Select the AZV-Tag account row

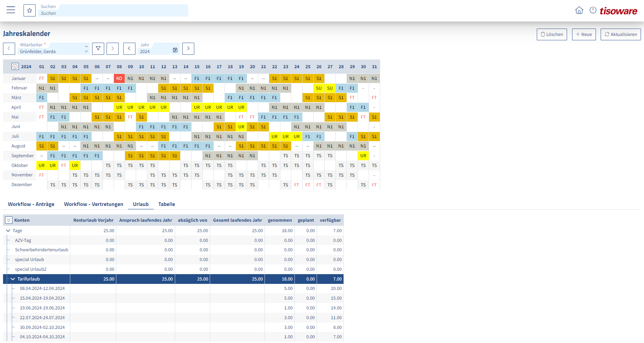173,241
